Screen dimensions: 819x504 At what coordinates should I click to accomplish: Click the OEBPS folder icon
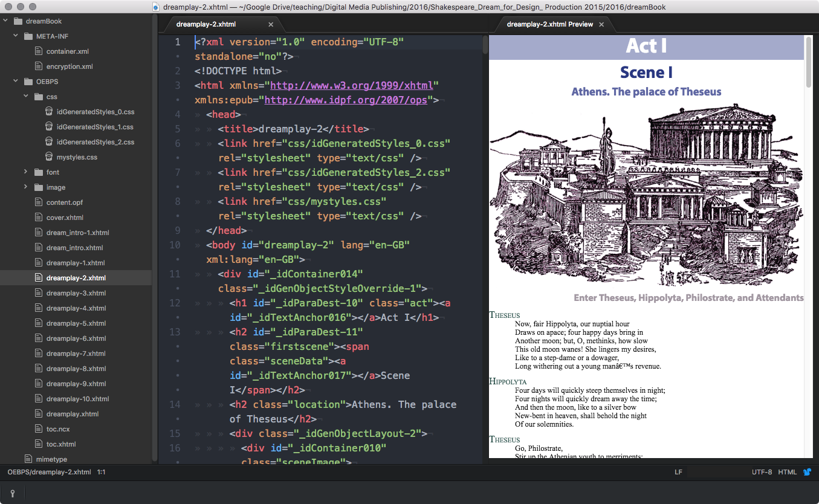pyautogui.click(x=28, y=82)
